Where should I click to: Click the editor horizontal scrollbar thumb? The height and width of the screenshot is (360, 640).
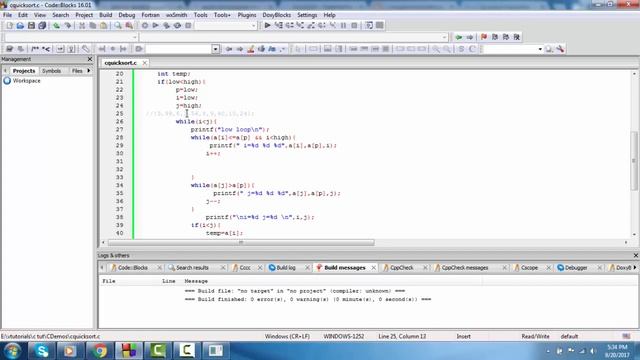coord(241,242)
